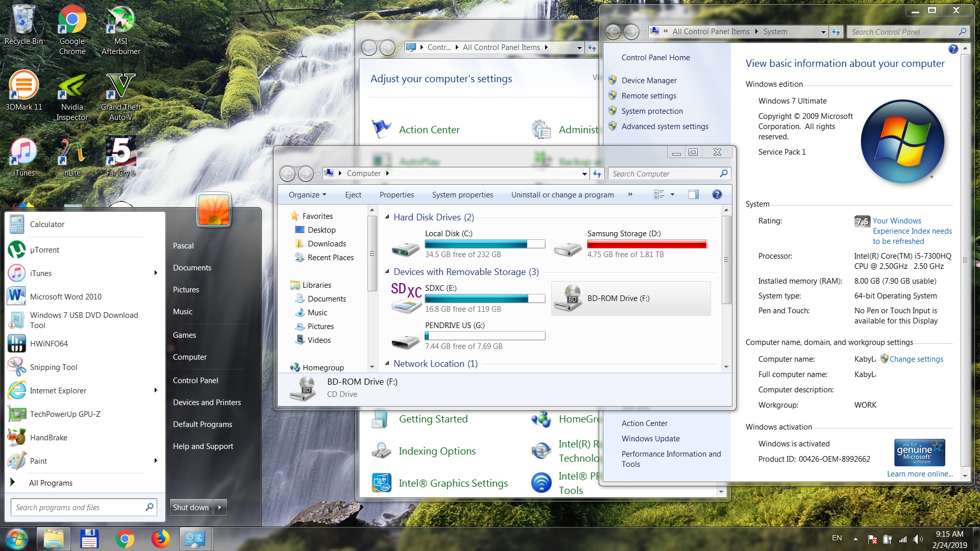
Task: Open 3DMark 11 desktop shortcut
Action: [23, 91]
